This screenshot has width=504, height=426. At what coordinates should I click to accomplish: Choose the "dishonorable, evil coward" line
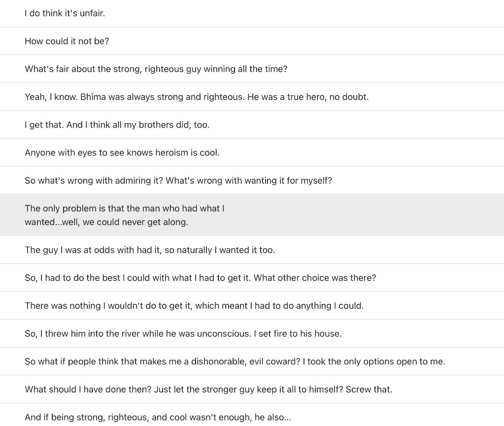(252, 361)
